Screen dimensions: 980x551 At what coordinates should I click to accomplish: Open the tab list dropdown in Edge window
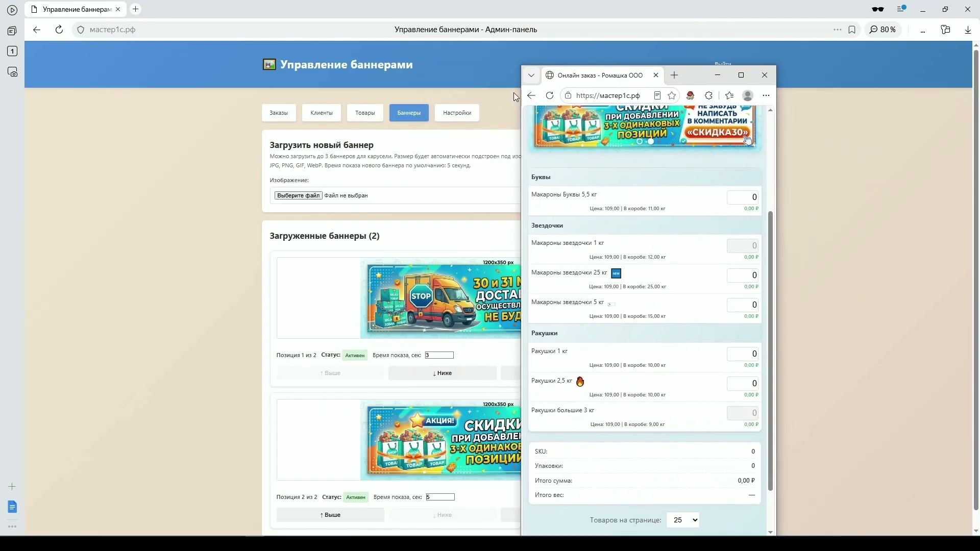point(531,76)
